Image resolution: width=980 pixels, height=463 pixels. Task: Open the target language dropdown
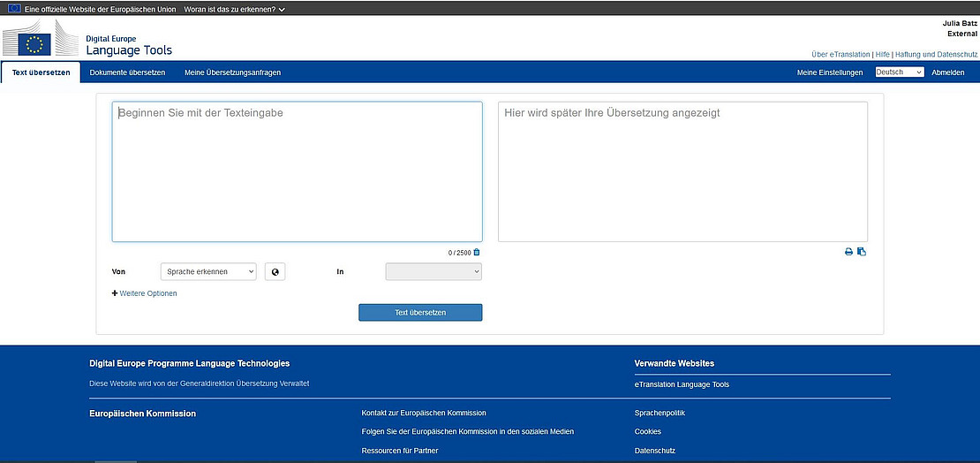[x=433, y=272]
